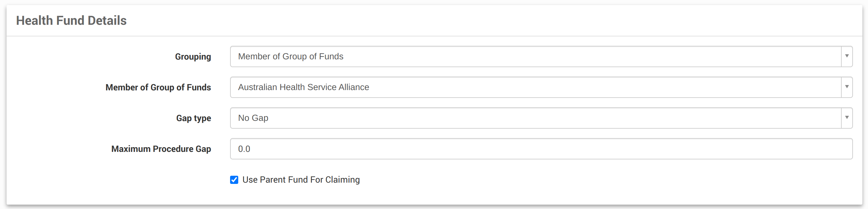Open the Grouping dropdown arrow

tap(846, 56)
